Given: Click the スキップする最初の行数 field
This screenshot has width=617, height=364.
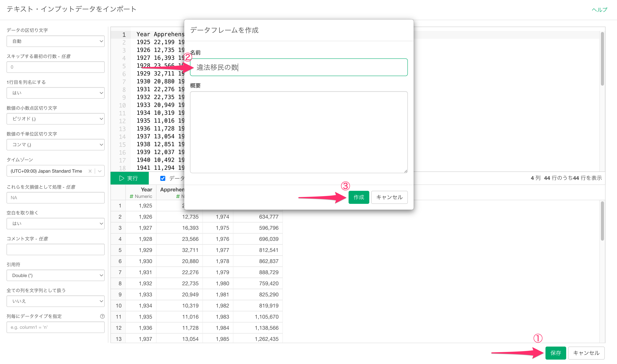Looking at the screenshot, I should [55, 67].
